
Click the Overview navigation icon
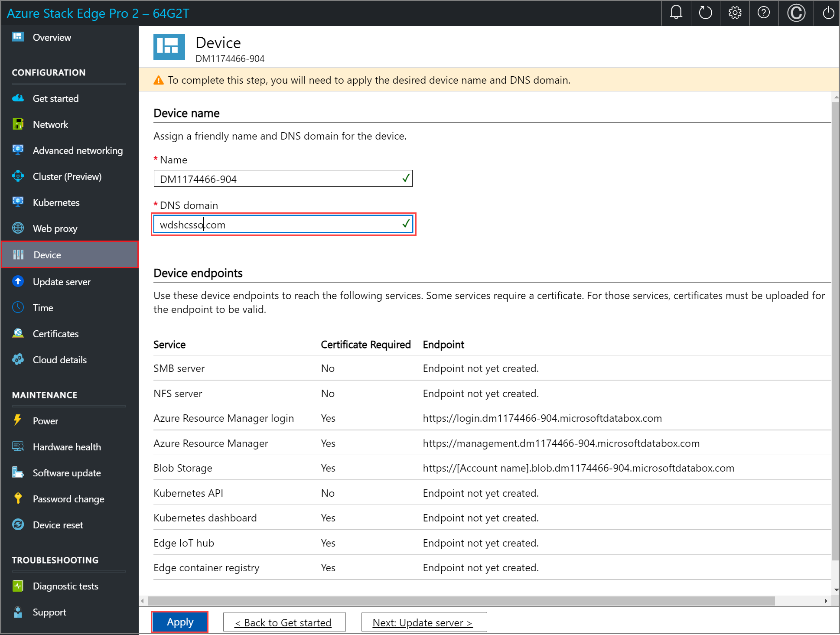tap(18, 37)
